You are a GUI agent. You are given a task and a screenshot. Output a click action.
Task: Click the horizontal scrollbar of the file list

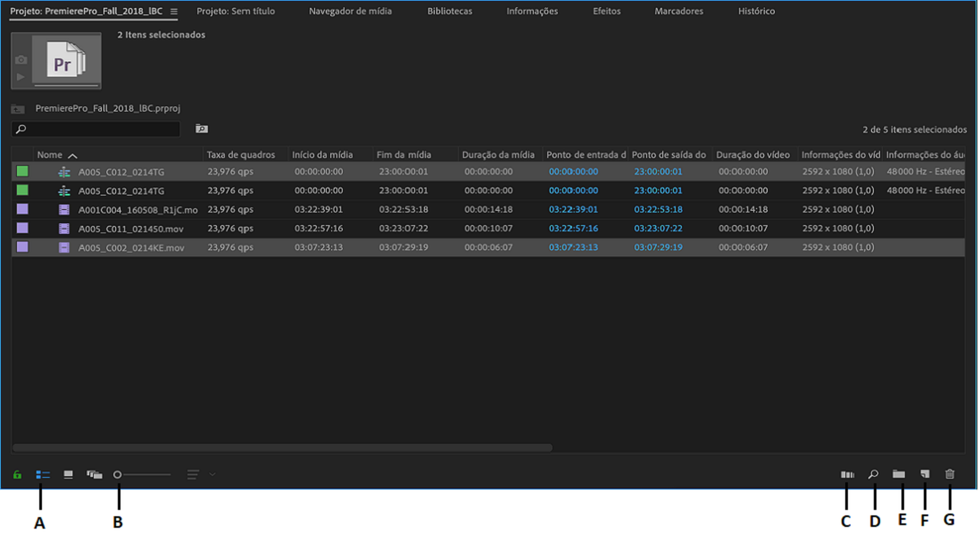pyautogui.click(x=283, y=447)
